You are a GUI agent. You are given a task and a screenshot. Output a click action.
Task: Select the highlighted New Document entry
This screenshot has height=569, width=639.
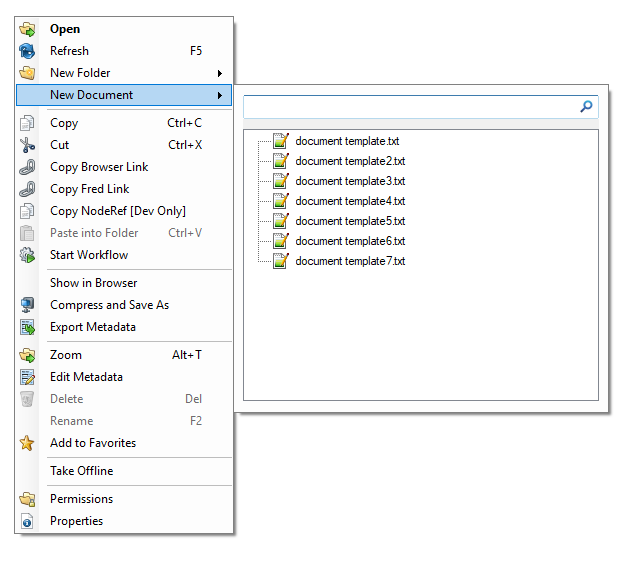pyautogui.click(x=124, y=95)
